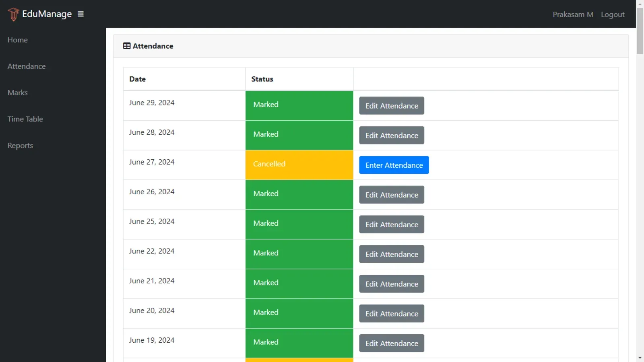Image resolution: width=644 pixels, height=362 pixels.
Task: Edit attendance for June 20, 2024
Action: coord(391,314)
